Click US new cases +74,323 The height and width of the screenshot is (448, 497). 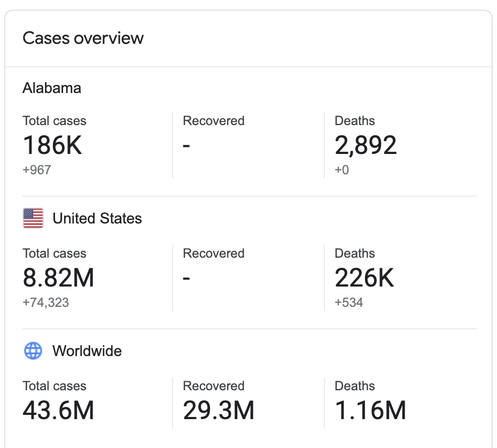(46, 303)
